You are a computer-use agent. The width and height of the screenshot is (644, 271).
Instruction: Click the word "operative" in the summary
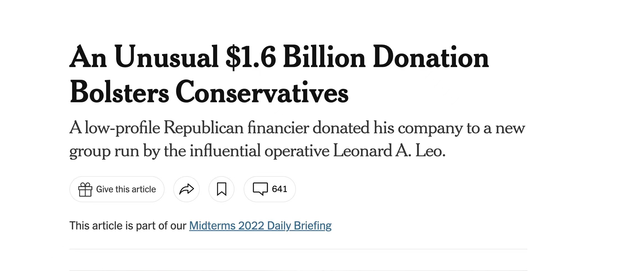pos(297,151)
